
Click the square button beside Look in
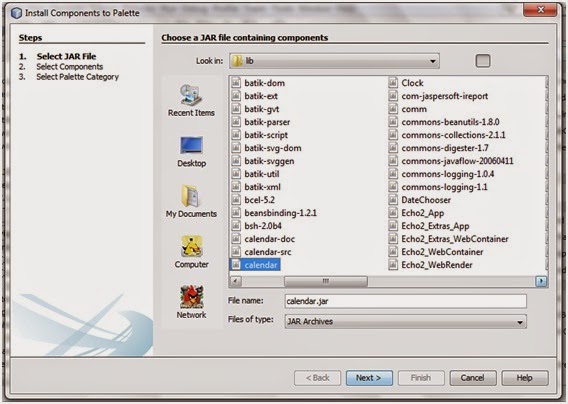point(483,61)
